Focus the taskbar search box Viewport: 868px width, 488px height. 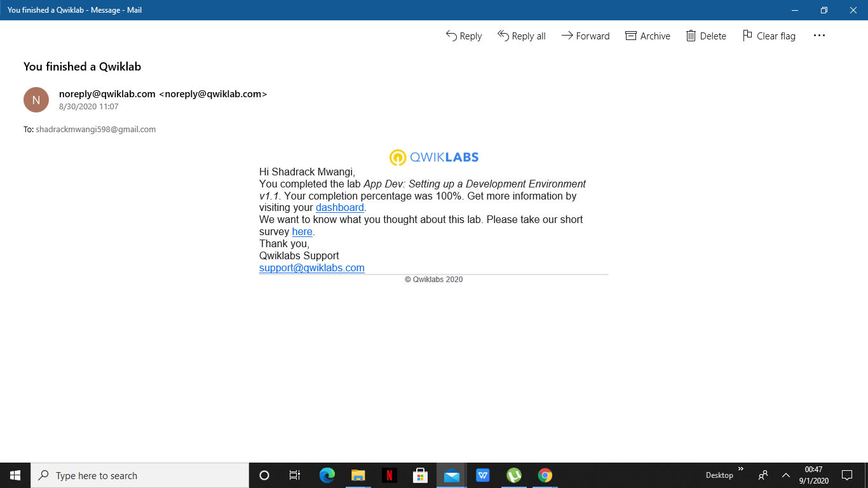click(140, 475)
